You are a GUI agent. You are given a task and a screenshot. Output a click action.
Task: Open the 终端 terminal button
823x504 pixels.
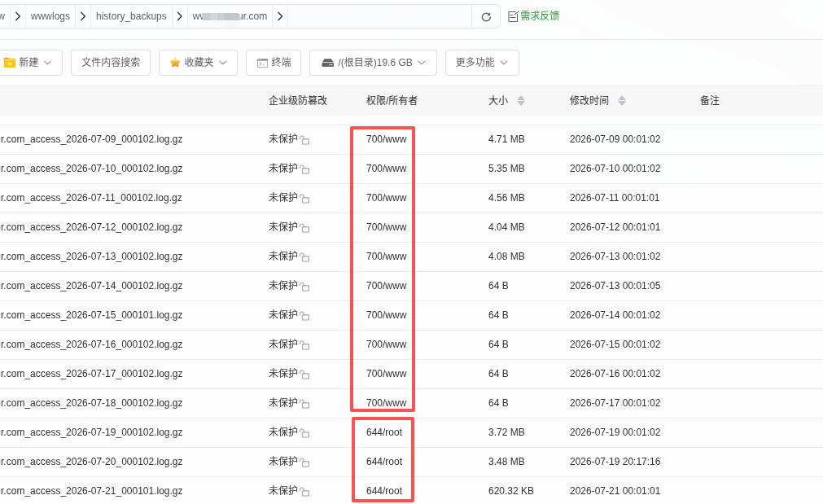[274, 63]
